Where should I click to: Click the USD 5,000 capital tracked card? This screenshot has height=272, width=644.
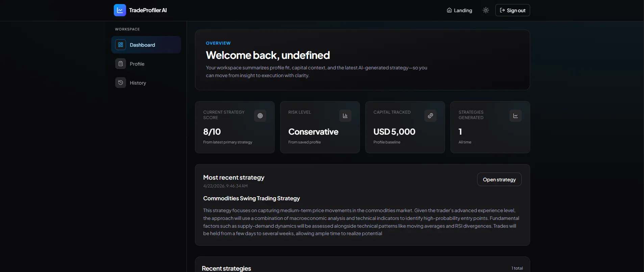click(405, 127)
